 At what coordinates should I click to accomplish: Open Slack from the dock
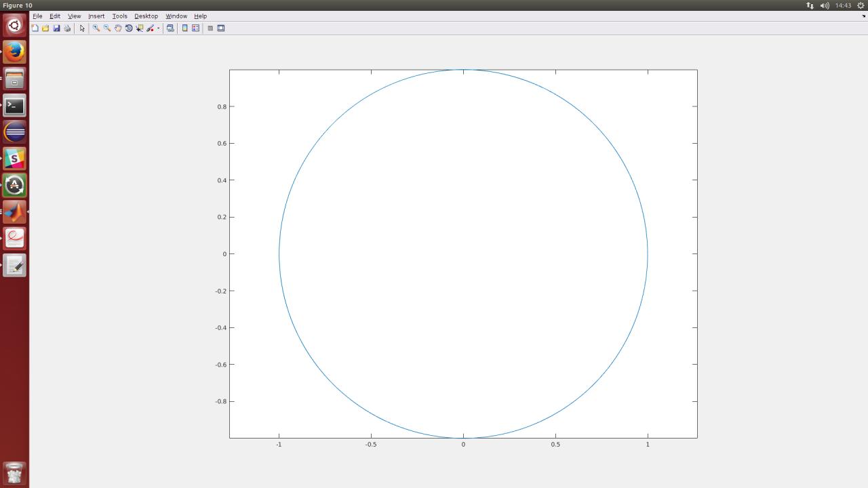coord(14,159)
